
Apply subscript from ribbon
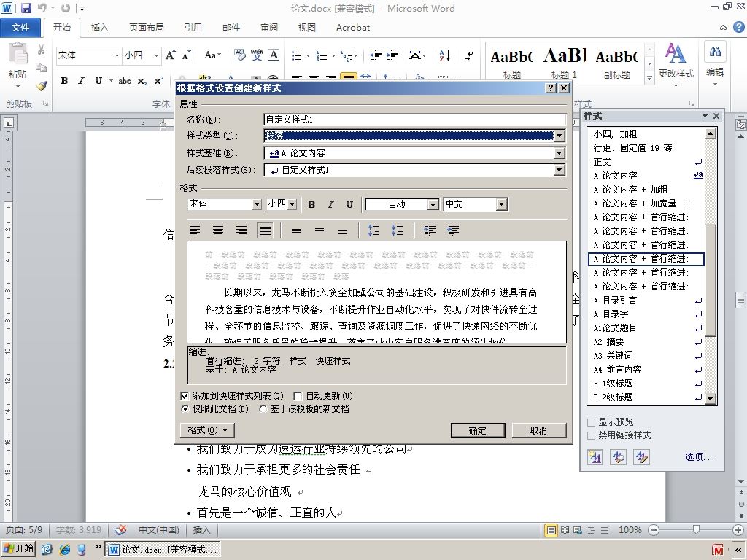coord(142,82)
